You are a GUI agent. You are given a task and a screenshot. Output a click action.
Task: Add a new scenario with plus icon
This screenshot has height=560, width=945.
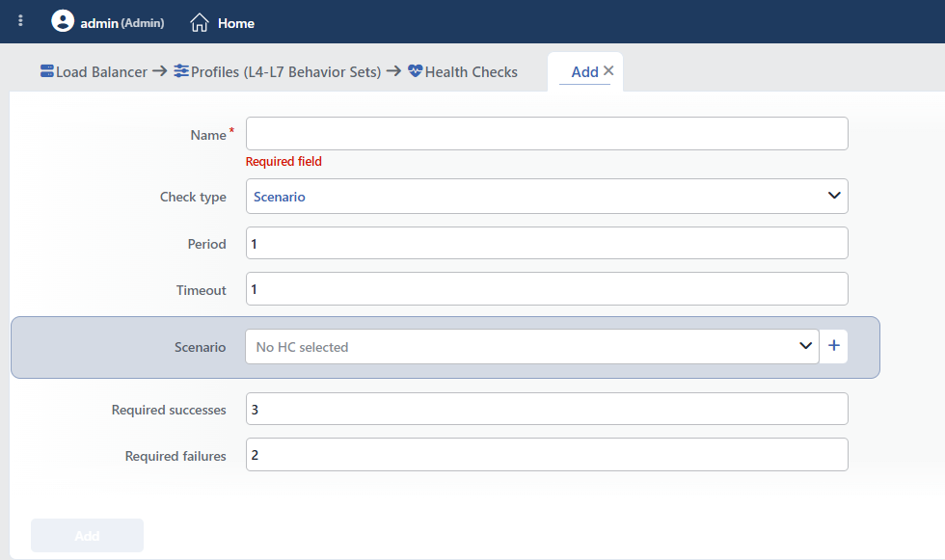pos(834,346)
